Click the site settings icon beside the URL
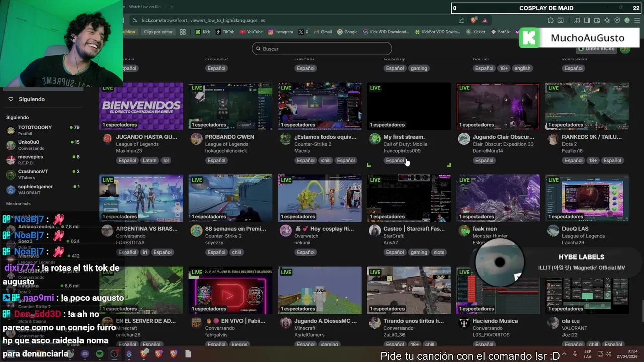Image resolution: width=644 pixels, height=362 pixels. 134,20
